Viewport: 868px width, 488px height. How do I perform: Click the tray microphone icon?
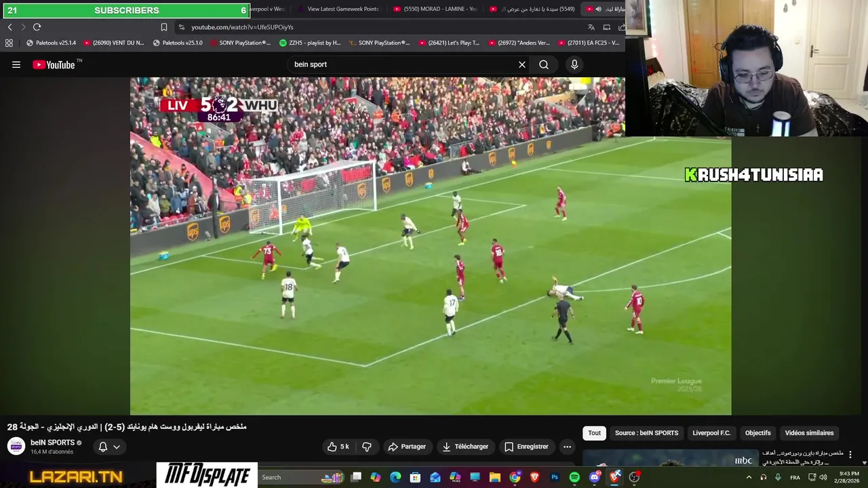(x=778, y=477)
